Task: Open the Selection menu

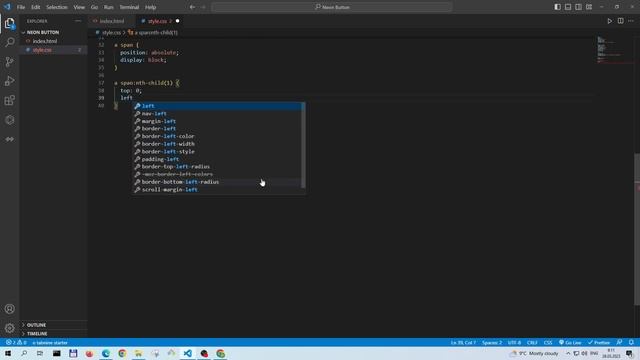Action: 57,7
